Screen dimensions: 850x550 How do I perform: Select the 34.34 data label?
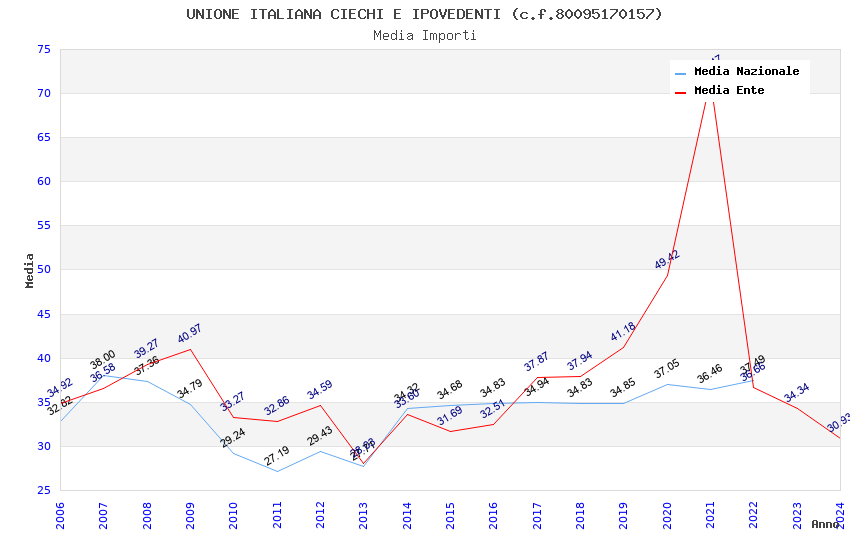[797, 392]
